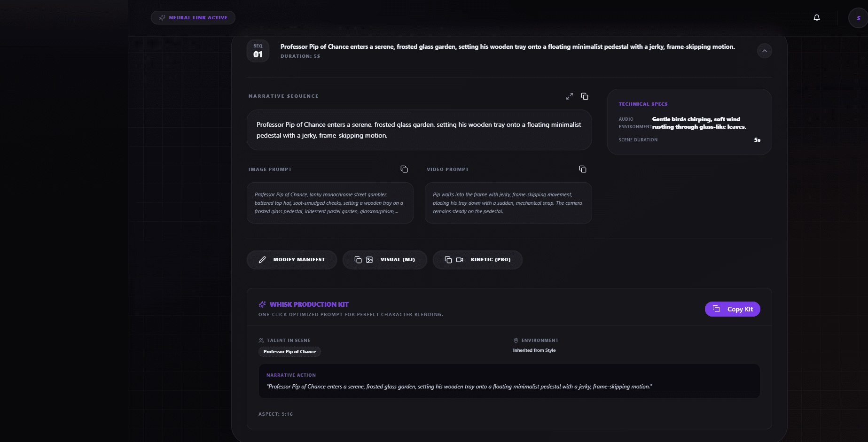The width and height of the screenshot is (868, 442).
Task: Open the user profile avatar
Action: point(858,18)
